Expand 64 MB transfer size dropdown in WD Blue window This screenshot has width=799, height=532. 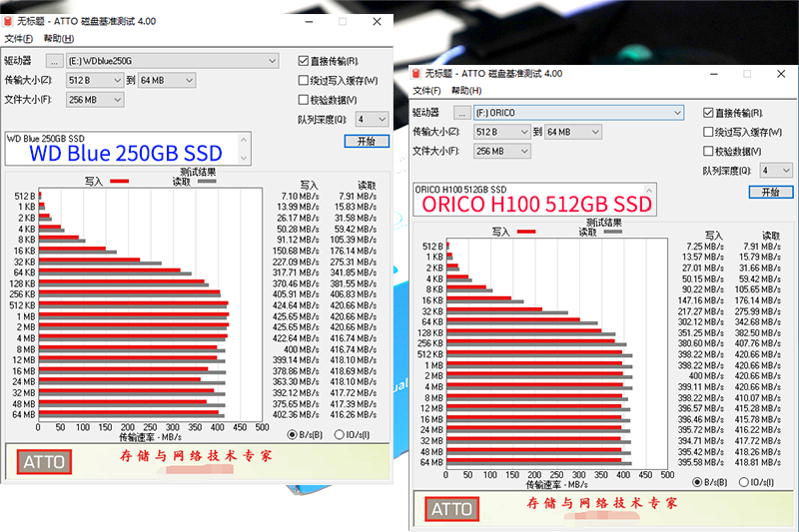tap(167, 81)
